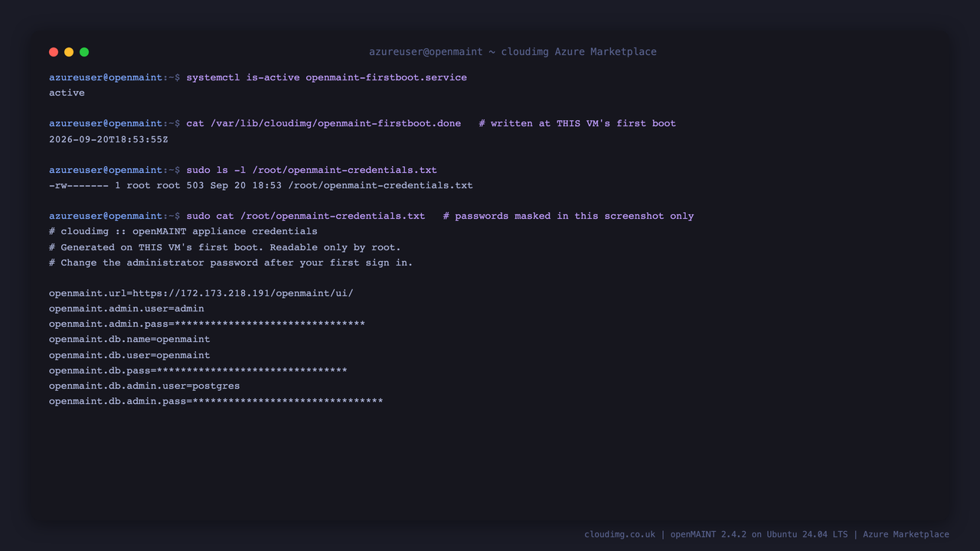Screen dimensions: 980x551
Task: Click the systemctl is-active openmaint-firstboot.service command
Action: 326,77
